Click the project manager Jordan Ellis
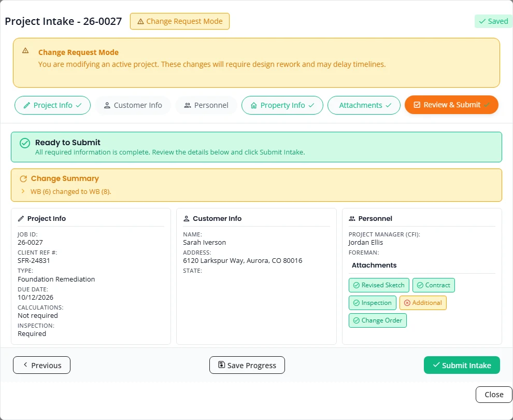 [366, 243]
